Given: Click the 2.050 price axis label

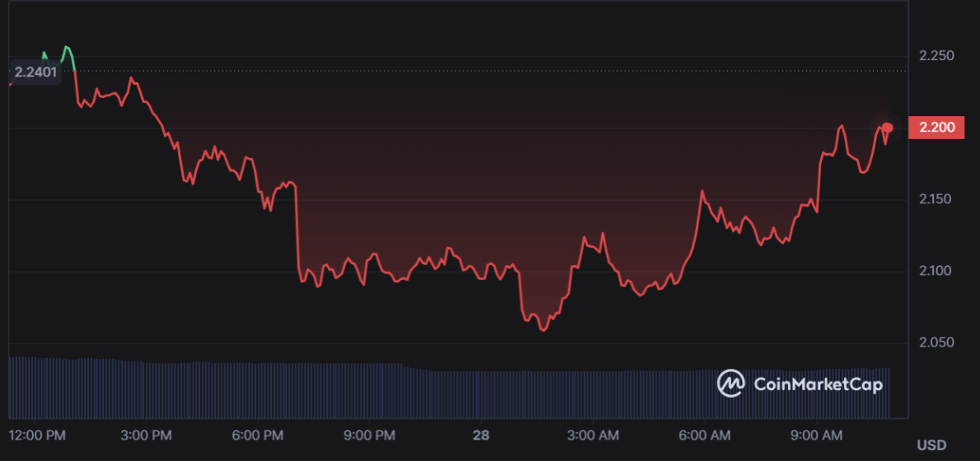Looking at the screenshot, I should coord(937,343).
